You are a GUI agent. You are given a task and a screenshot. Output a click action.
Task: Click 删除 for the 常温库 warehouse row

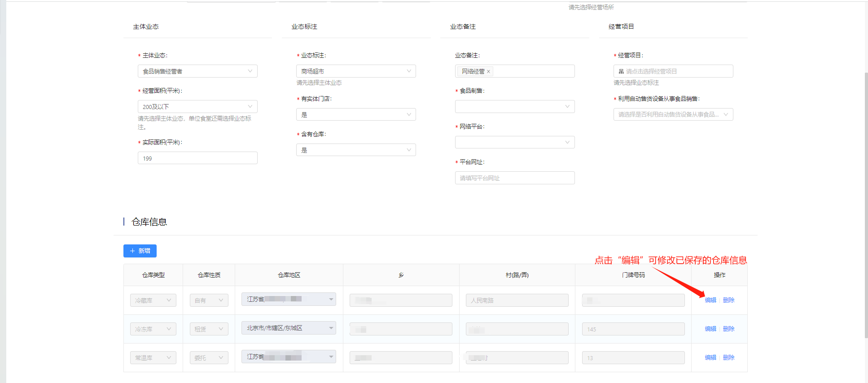click(x=729, y=358)
